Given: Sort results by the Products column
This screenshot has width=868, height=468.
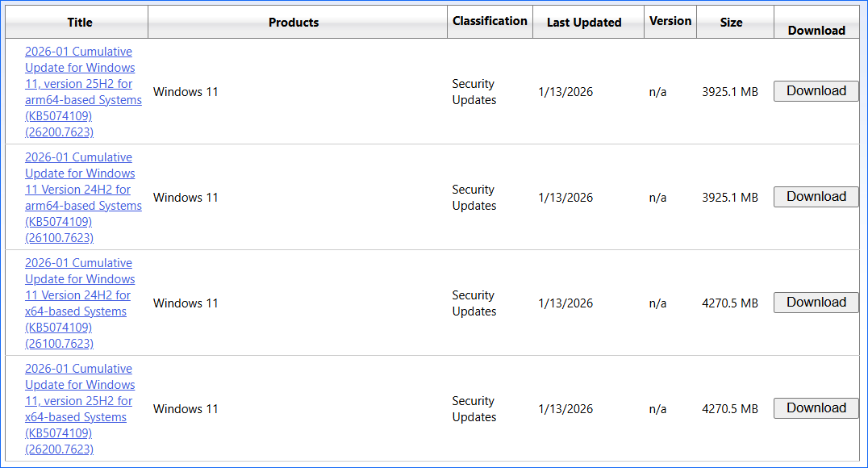Looking at the screenshot, I should 293,22.
